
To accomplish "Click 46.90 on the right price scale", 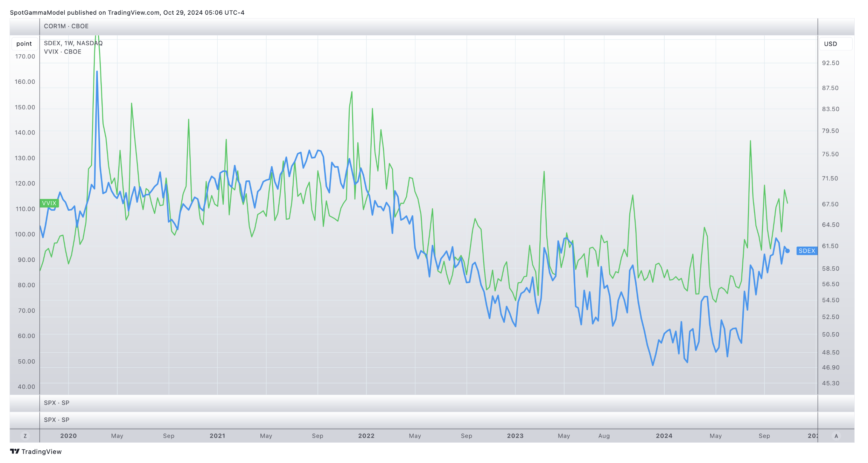I will [x=830, y=367].
